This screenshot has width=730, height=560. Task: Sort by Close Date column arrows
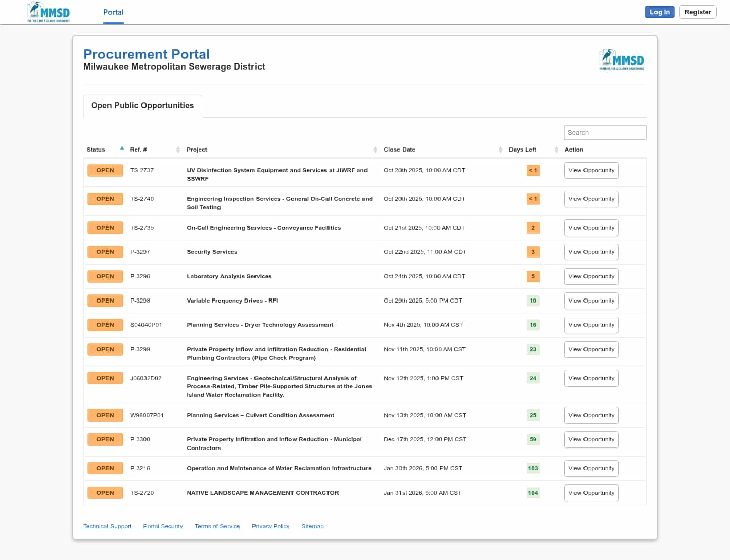[x=500, y=150]
